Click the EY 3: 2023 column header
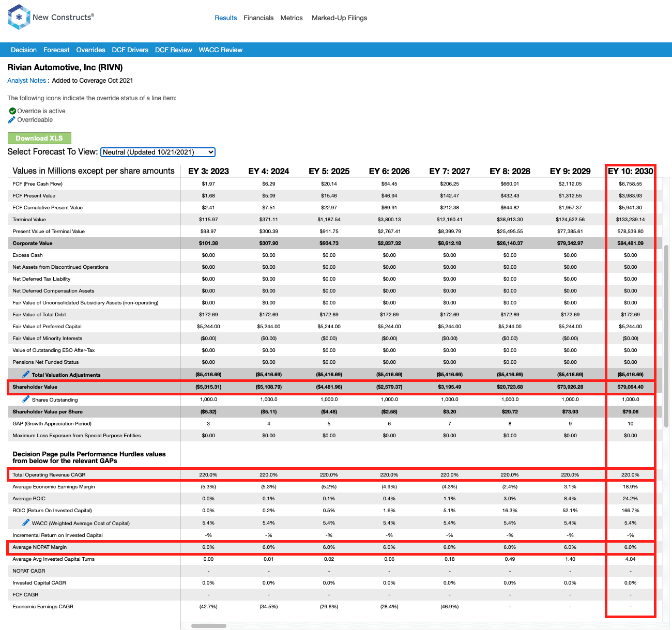Image resolution: width=672 pixels, height=630 pixels. 208,171
